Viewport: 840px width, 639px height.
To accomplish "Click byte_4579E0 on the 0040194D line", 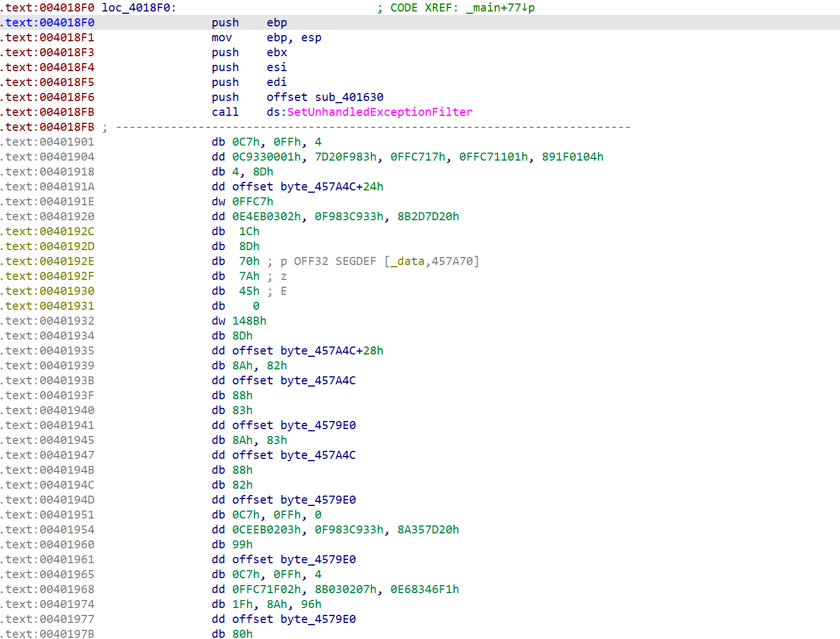I will click(318, 500).
